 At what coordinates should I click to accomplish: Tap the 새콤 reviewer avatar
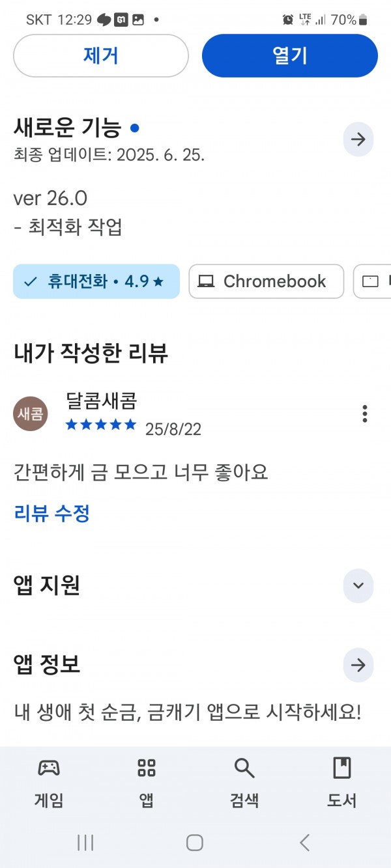pos(31,413)
